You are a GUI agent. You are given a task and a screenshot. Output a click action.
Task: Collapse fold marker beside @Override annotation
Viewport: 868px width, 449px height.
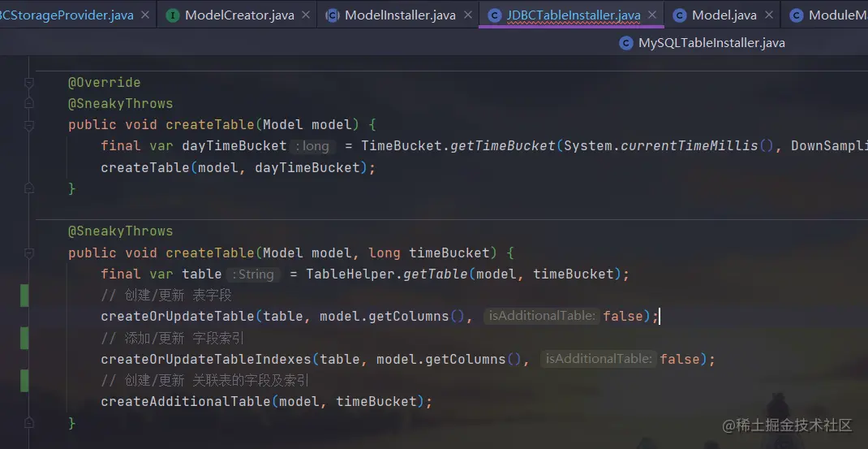(28, 83)
